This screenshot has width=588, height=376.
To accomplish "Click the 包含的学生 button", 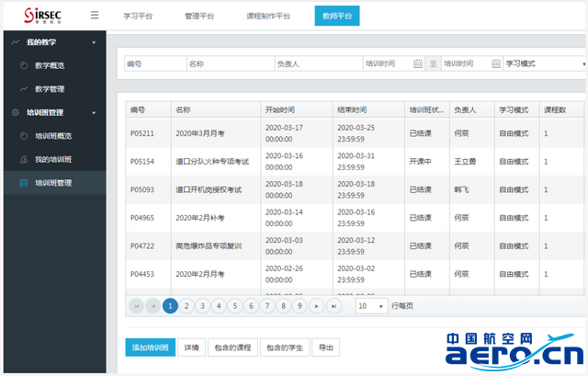I will tap(285, 348).
